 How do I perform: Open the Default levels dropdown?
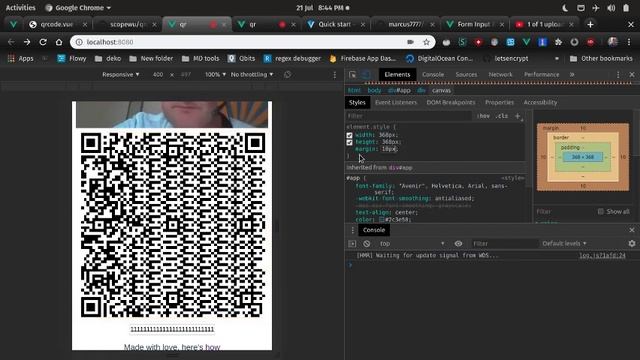(564, 244)
